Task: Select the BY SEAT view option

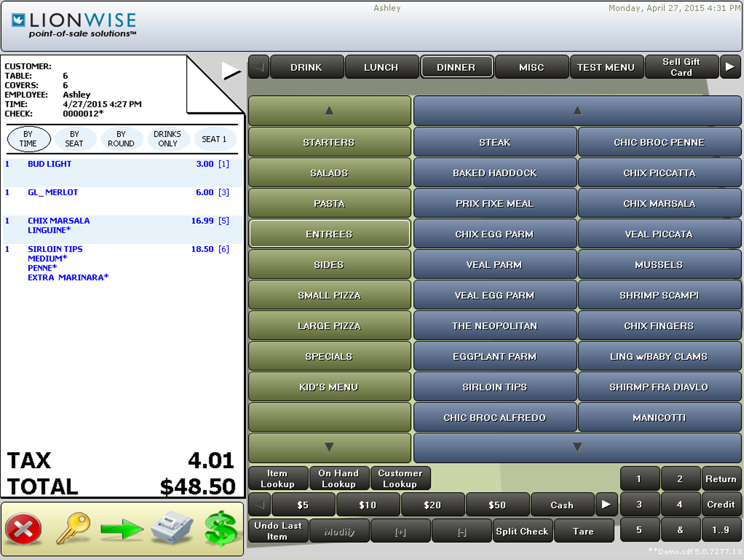Action: click(x=74, y=139)
